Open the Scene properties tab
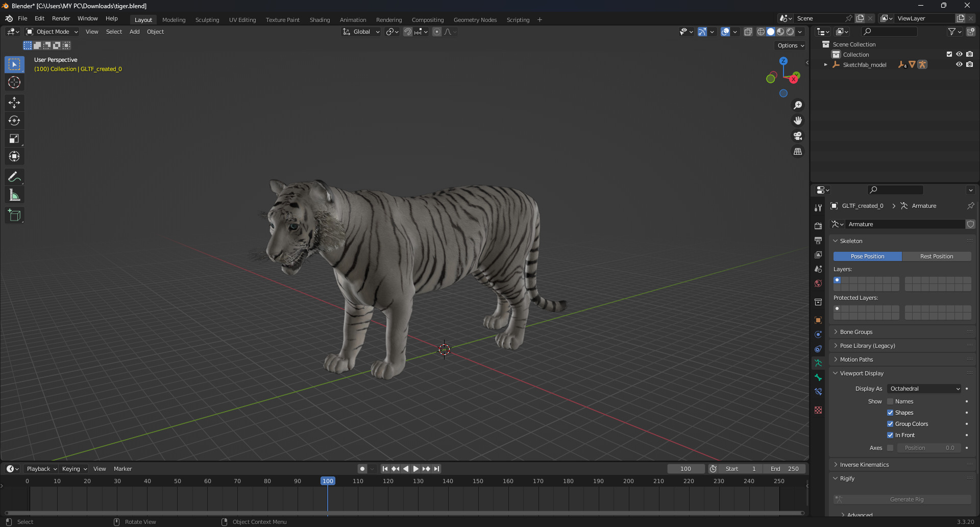Image resolution: width=980 pixels, height=527 pixels. [818, 269]
